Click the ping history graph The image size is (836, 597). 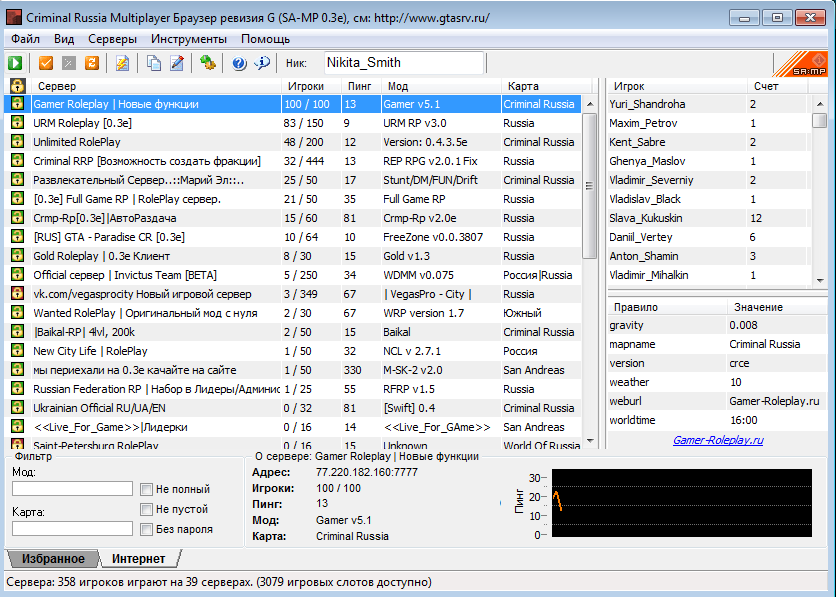(x=681, y=503)
